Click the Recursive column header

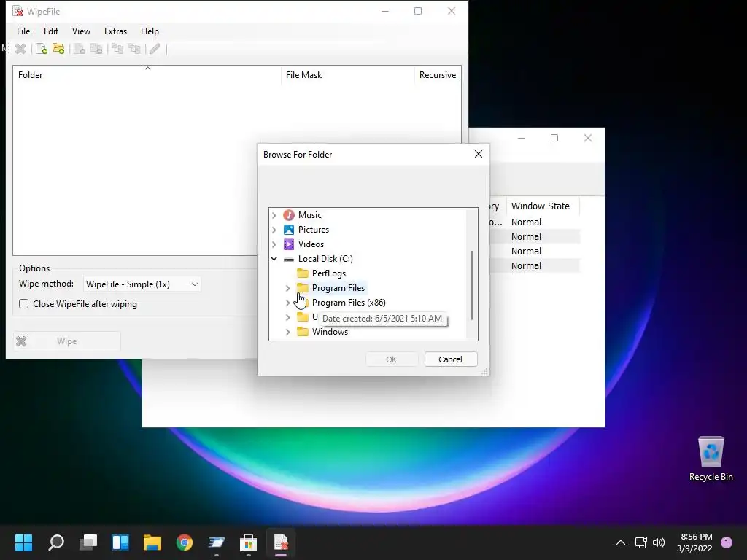(438, 75)
